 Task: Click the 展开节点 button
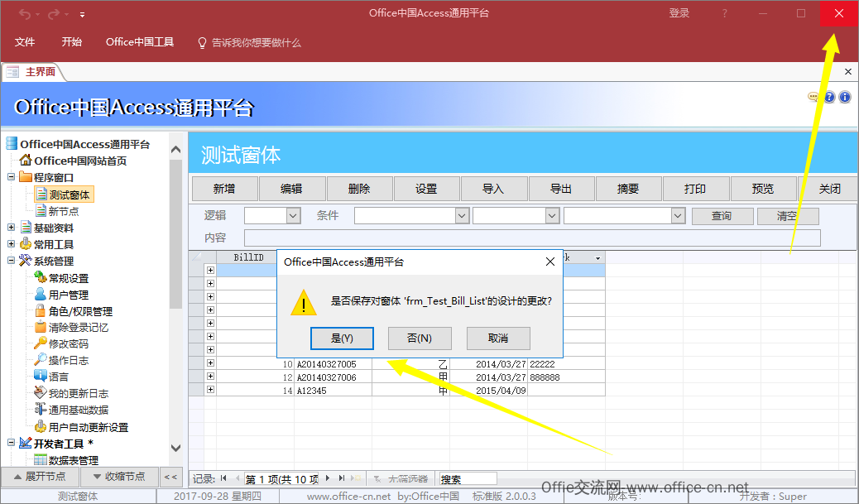coord(40,477)
